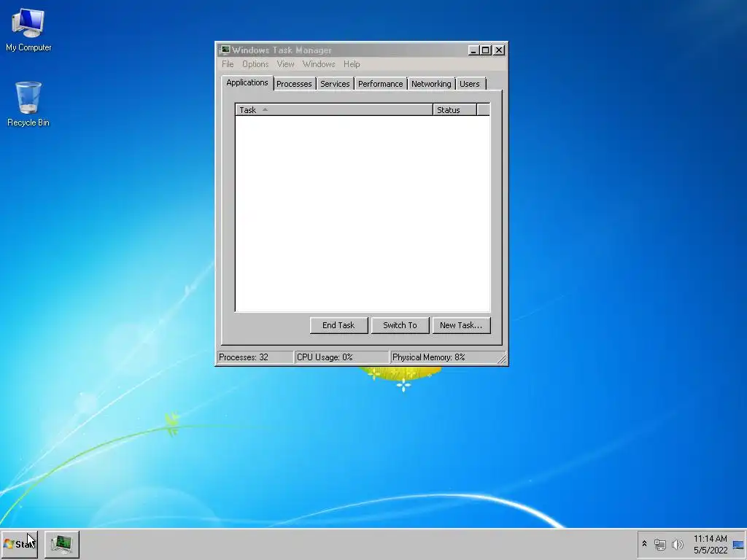This screenshot has width=747, height=560.
Task: Open the volume speaker tray icon
Action: (677, 544)
